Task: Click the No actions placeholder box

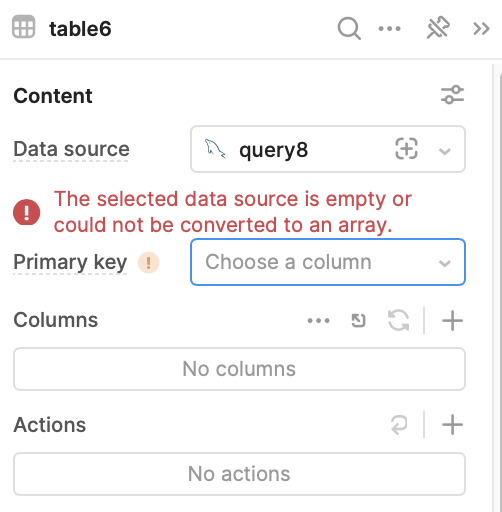Action: [x=239, y=474]
